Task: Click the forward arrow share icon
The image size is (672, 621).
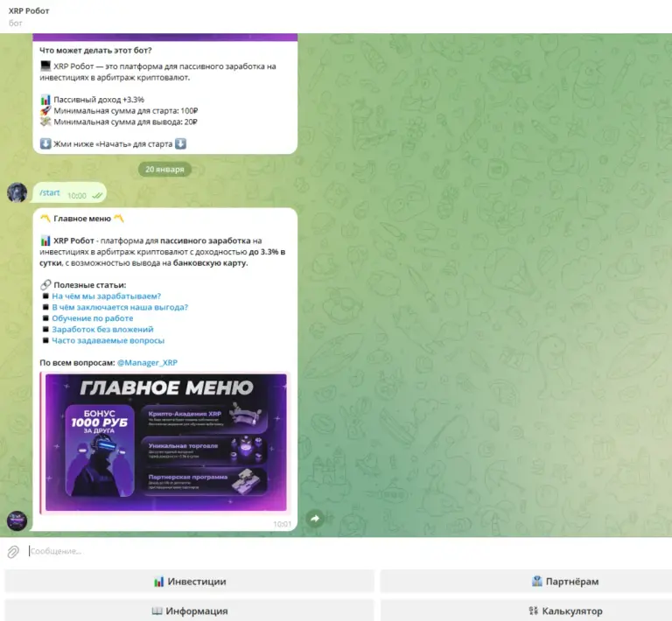Action: click(315, 519)
